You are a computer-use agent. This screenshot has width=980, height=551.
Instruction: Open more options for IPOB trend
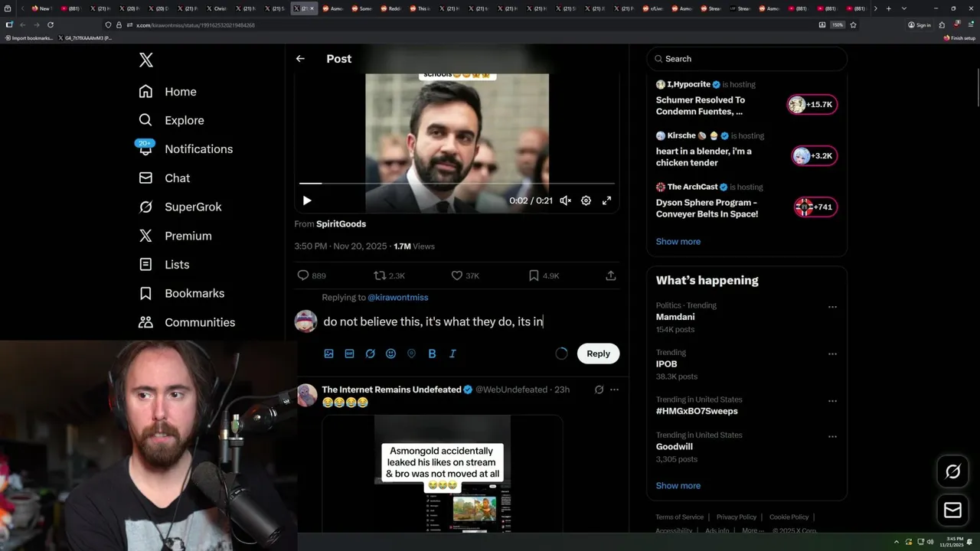tap(832, 354)
